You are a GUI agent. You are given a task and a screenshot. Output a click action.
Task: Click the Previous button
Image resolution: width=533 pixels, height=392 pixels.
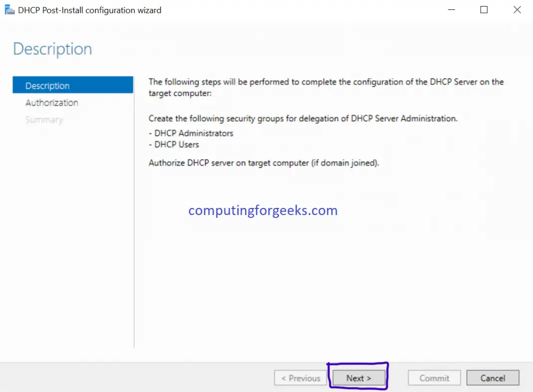pos(300,378)
